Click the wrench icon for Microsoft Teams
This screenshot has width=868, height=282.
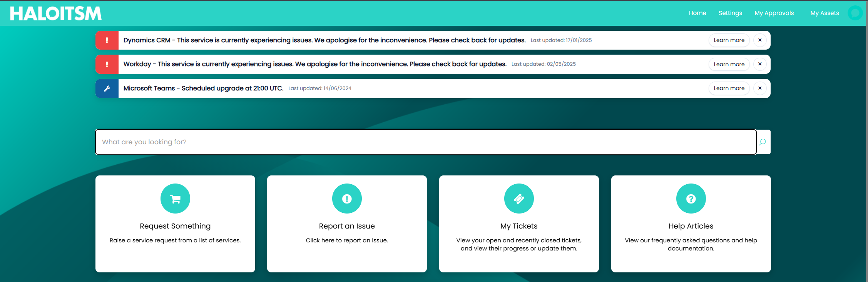coord(107,88)
